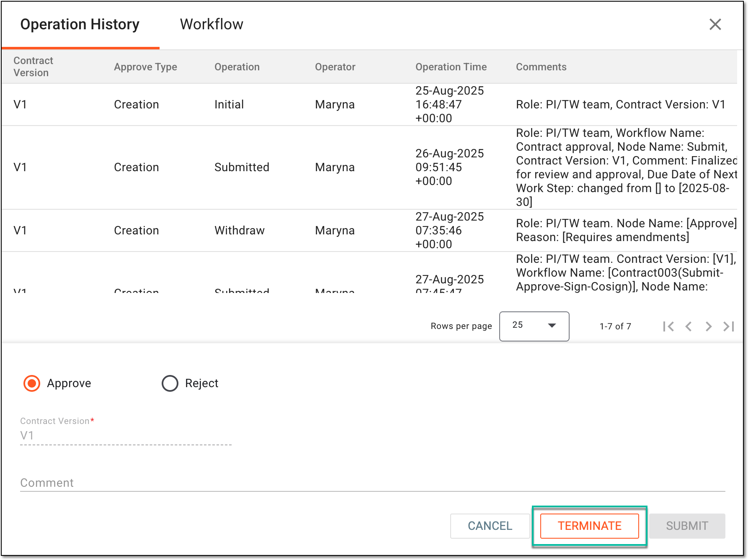This screenshot has height=560, width=748.
Task: Go to the first page of results
Action: click(668, 326)
